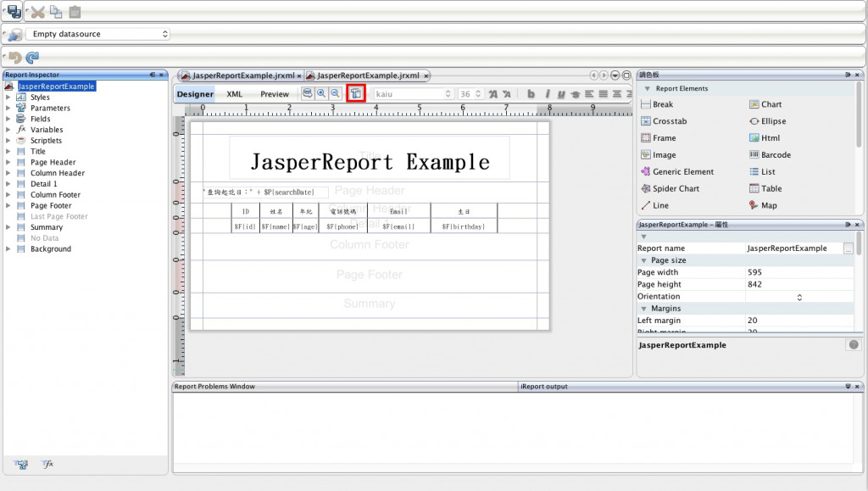Switch to the Designer view tab
Screen dimensions: 868x491
(x=195, y=94)
